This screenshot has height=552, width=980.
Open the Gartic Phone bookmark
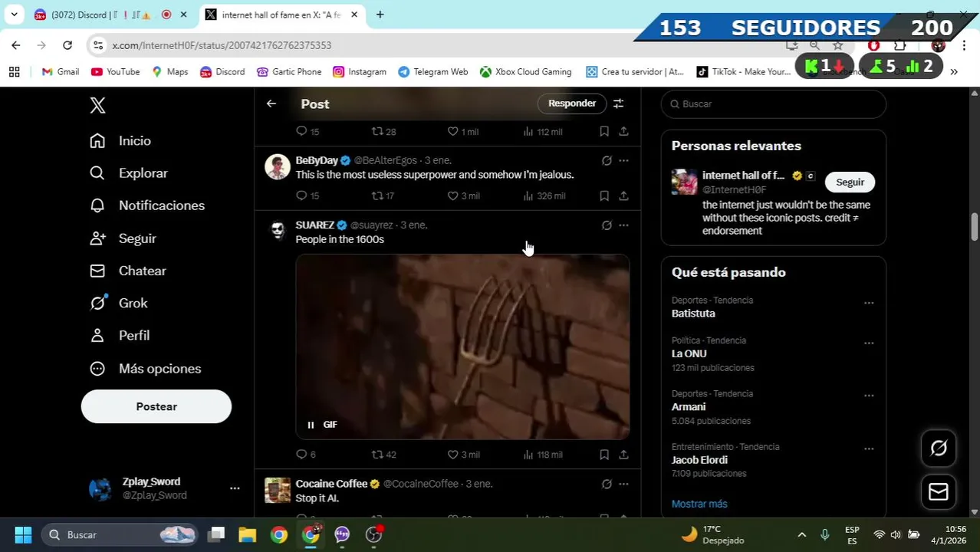(289, 71)
